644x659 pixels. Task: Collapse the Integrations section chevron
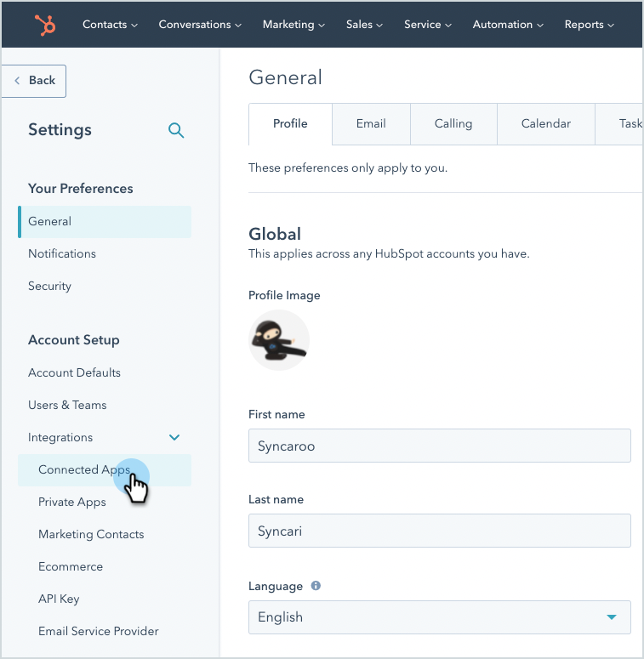[174, 438]
